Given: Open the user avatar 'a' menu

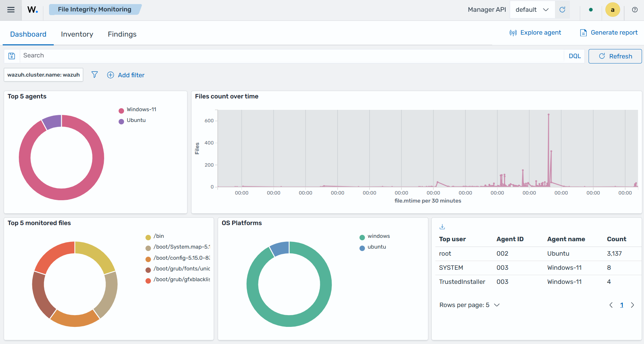Looking at the screenshot, I should (612, 10).
